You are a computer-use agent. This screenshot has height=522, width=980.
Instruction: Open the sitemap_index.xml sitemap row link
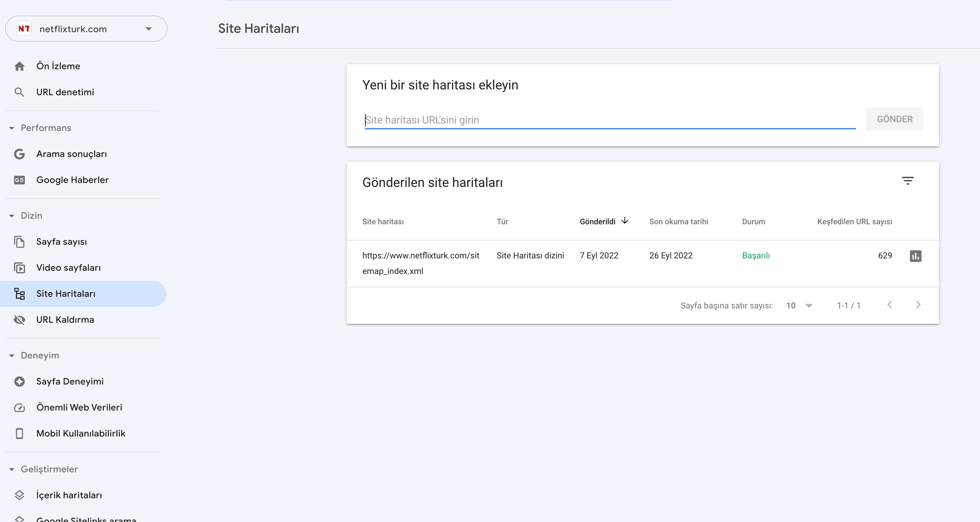pyautogui.click(x=421, y=263)
